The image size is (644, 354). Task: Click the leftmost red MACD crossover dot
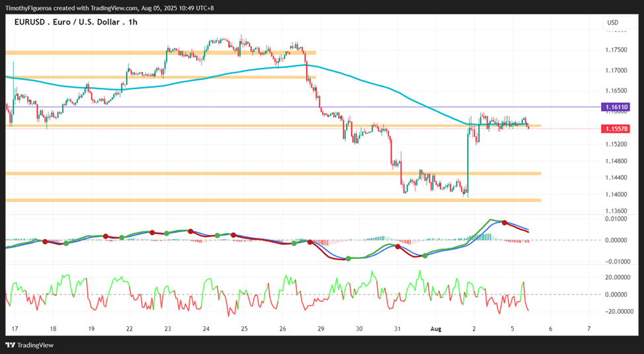click(x=45, y=242)
